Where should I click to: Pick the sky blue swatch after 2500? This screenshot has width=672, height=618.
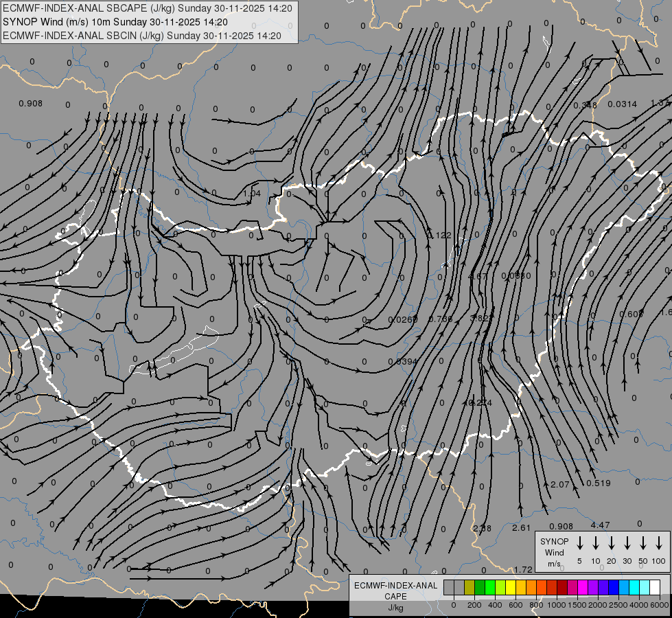623,587
